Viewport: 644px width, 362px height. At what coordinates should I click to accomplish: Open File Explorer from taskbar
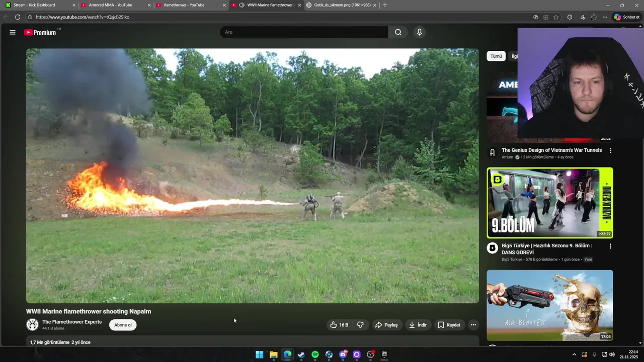point(274,354)
